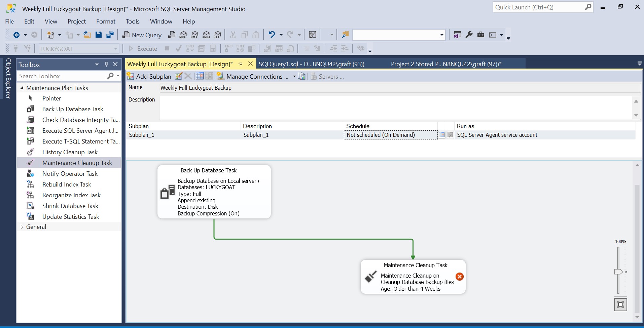Image resolution: width=644 pixels, height=328 pixels.
Task: Click the zoom-to-fit icon below zoom slider
Action: coord(620,304)
